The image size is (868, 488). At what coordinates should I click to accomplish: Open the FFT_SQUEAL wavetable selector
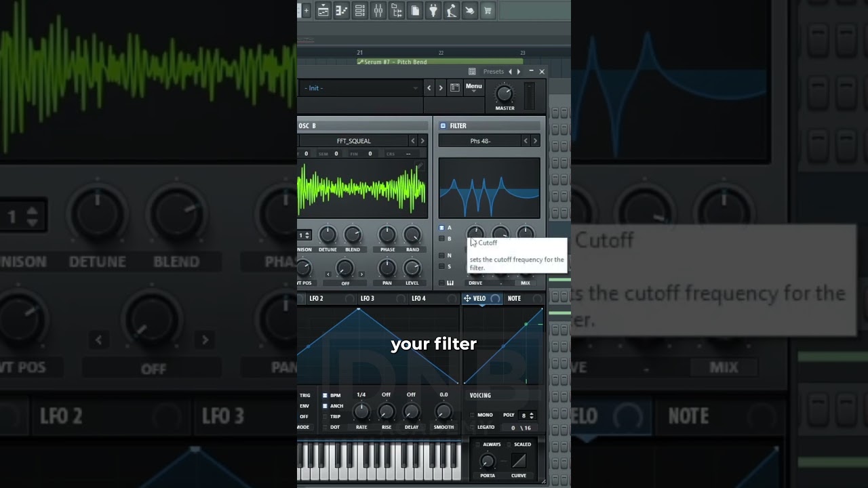point(353,141)
